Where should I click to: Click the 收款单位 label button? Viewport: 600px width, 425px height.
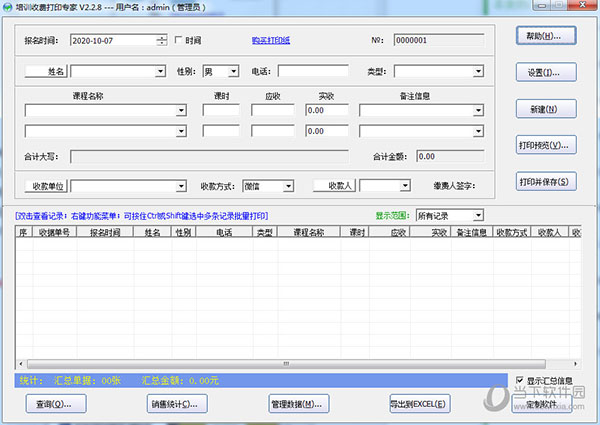pos(46,186)
